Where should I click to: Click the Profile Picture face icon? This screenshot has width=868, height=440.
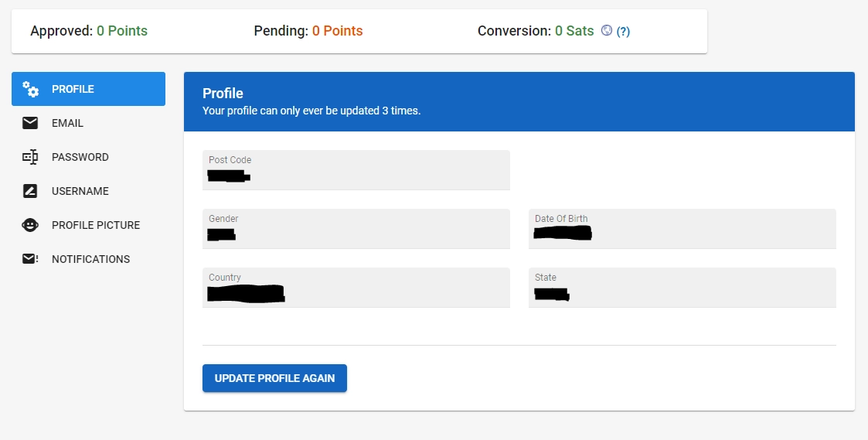pos(30,225)
